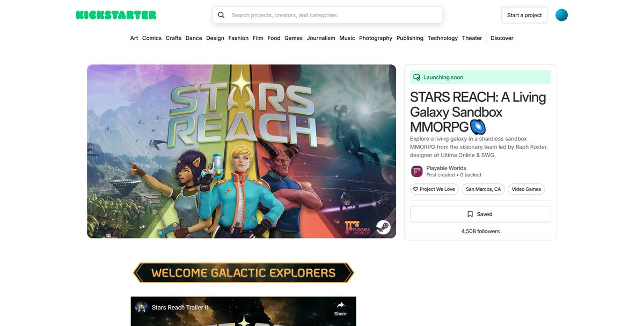Open the Technology category

tap(443, 38)
